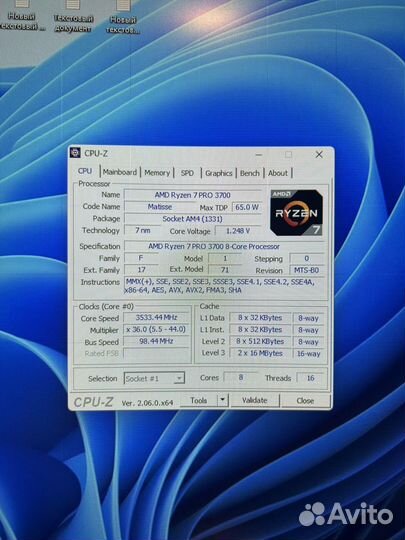The image size is (405, 540).
Task: Minimize the CPU-Z window
Action: point(259,155)
